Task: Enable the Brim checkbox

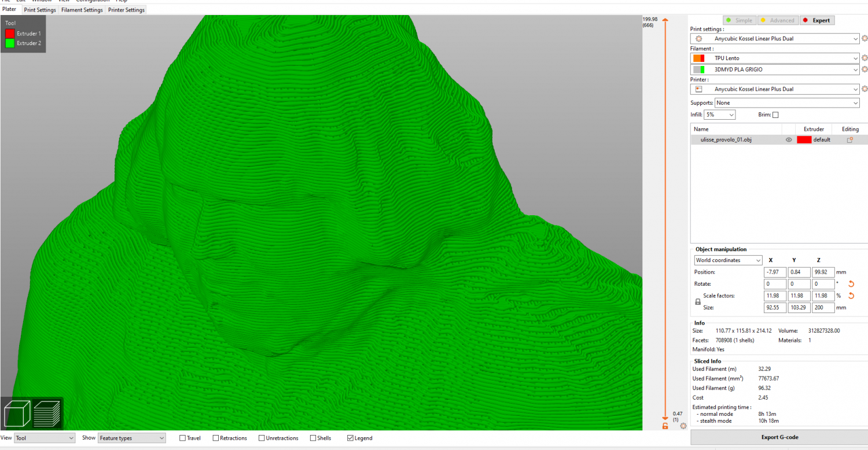Action: point(775,115)
